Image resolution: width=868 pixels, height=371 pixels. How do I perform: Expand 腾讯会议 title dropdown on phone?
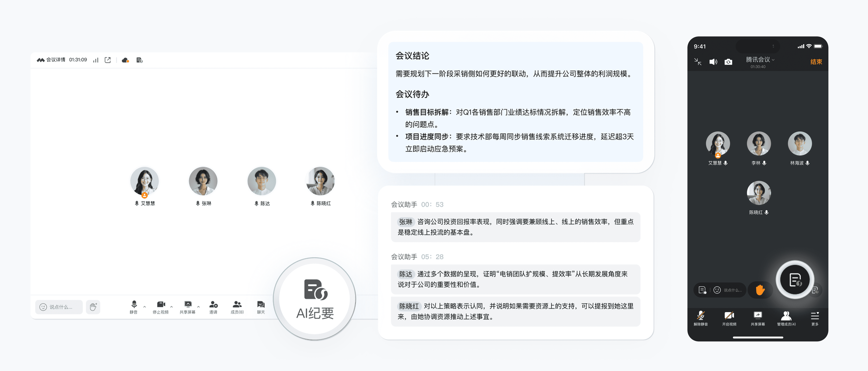point(760,60)
